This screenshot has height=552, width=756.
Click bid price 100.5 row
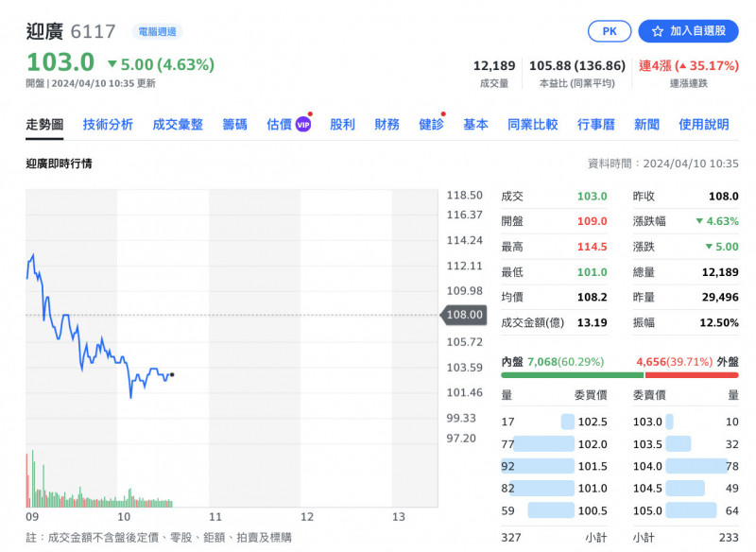pos(554,510)
